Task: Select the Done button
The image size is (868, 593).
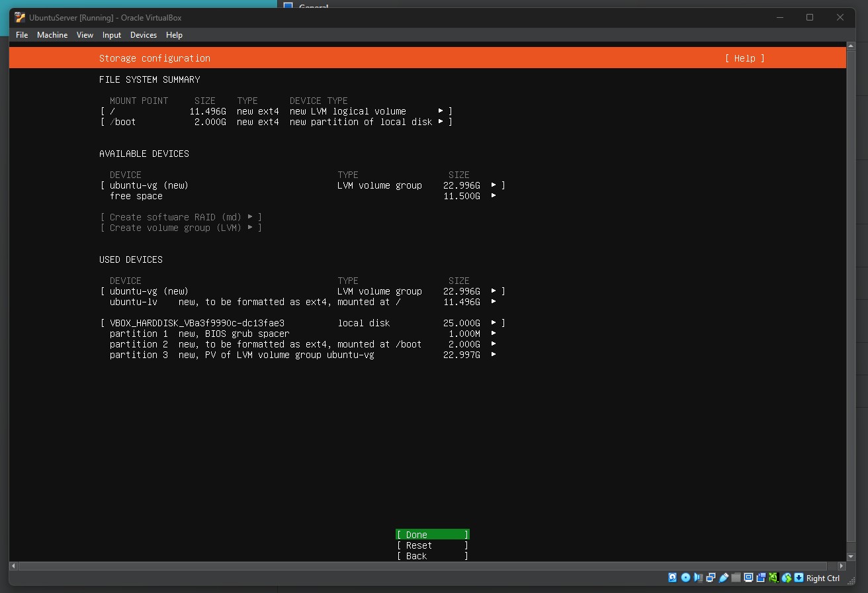Action: point(432,534)
